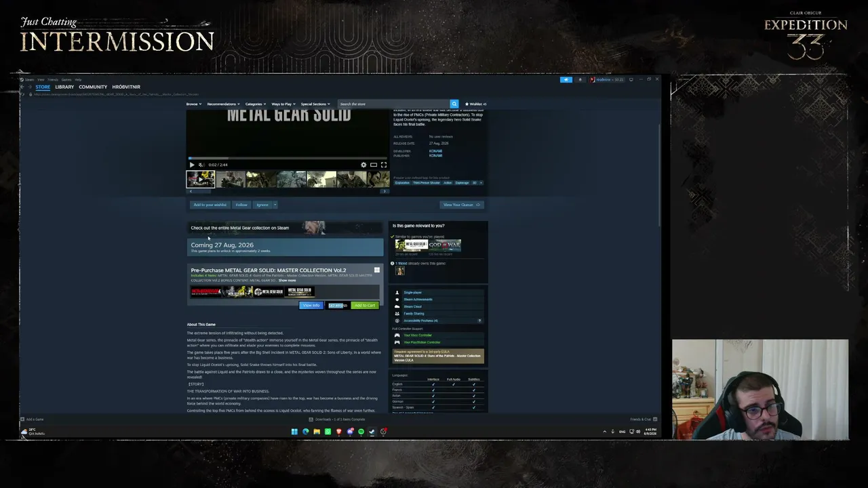Screen dimensions: 868x488
Task: Click Add a Game at bottom left
Action: (x=32, y=420)
